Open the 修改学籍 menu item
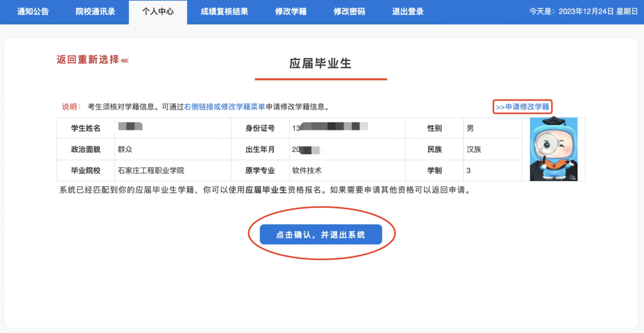 coord(291,11)
